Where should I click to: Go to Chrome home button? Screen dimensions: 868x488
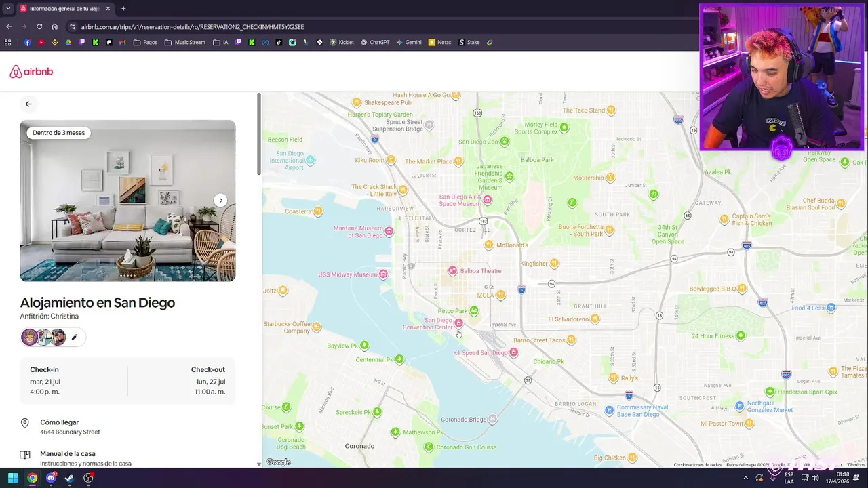tap(55, 27)
